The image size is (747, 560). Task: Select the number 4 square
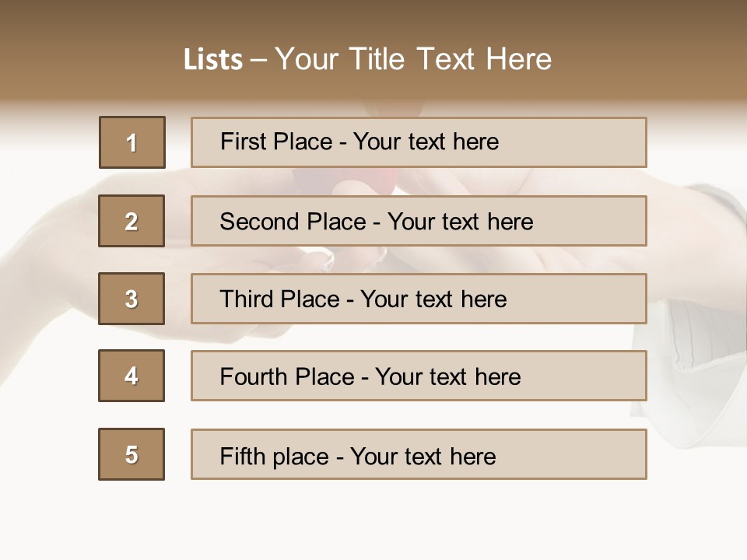[132, 376]
